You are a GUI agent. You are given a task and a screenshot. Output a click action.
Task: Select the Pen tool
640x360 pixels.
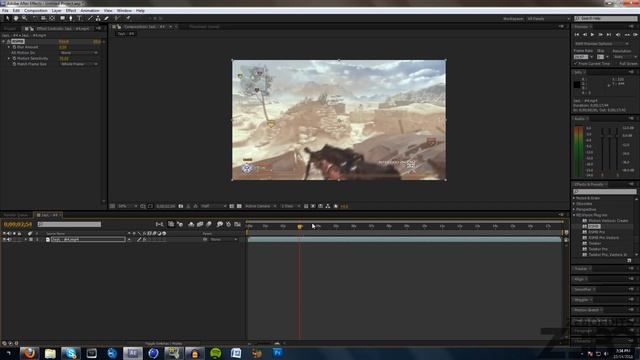click(71, 18)
